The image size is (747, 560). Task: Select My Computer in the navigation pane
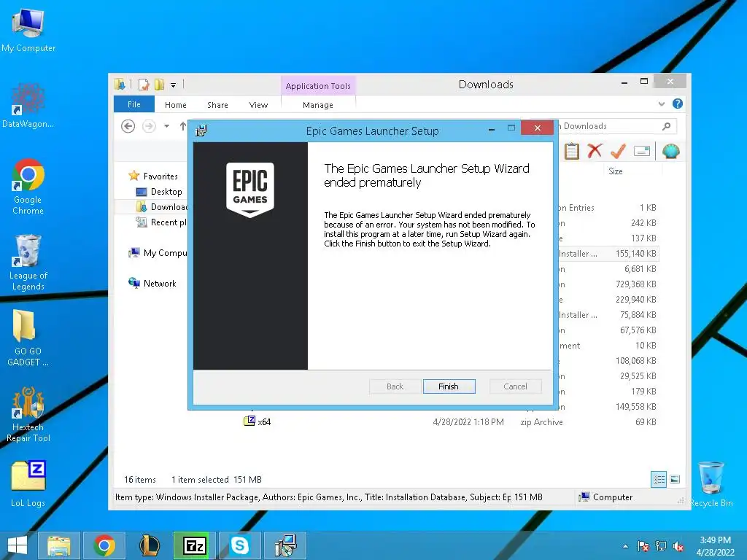pyautogui.click(x=158, y=253)
